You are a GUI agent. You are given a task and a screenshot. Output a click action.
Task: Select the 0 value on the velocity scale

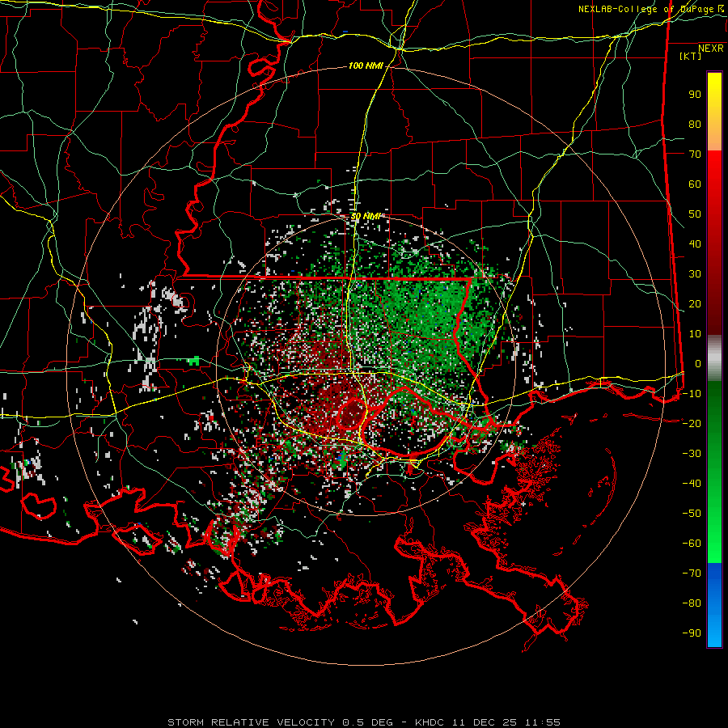[x=698, y=363]
